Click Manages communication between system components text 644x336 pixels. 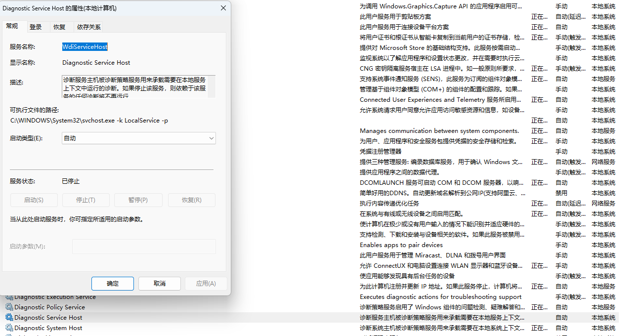pos(439,131)
